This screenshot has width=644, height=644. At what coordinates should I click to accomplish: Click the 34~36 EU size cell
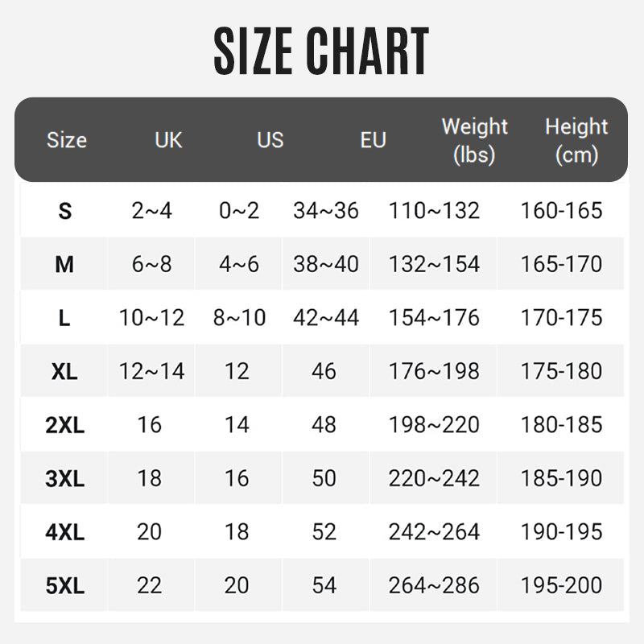pyautogui.click(x=326, y=211)
